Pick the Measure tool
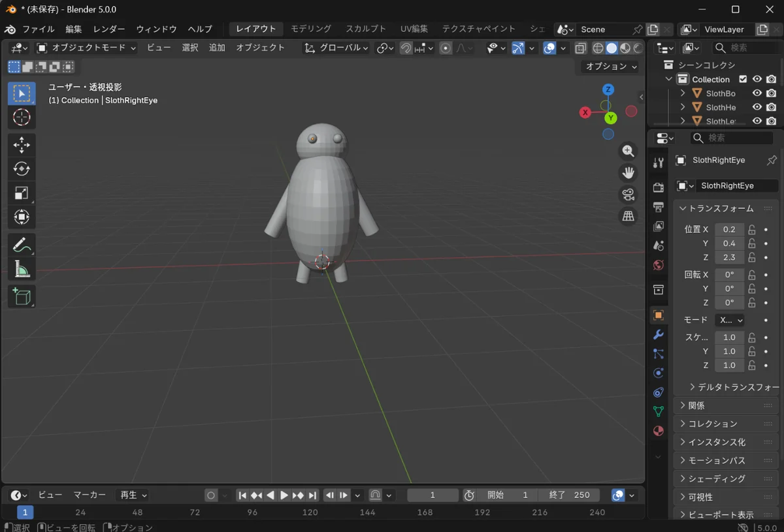 pos(22,269)
